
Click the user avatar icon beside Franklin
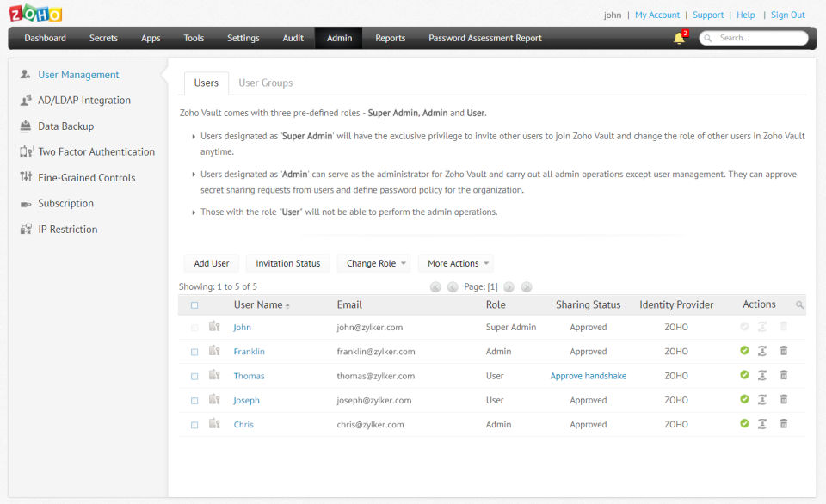tap(214, 350)
